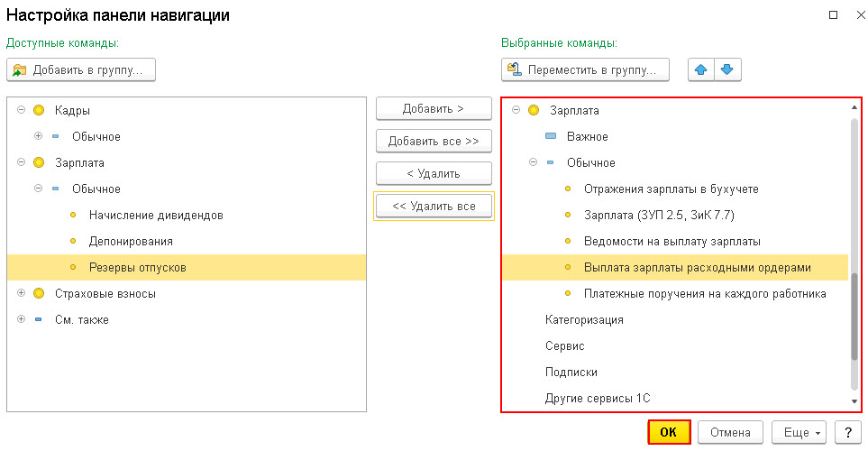Click the Добавить > button

[434, 108]
